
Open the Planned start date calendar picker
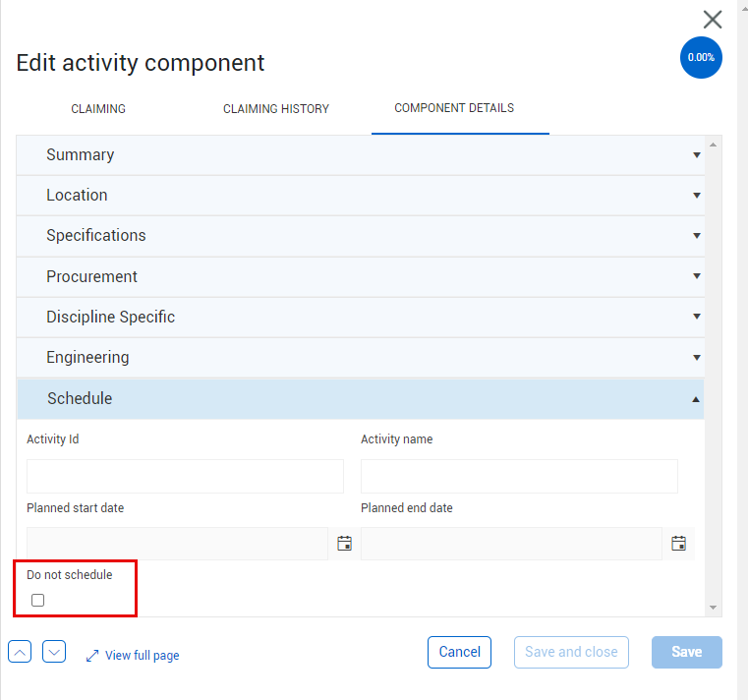pyautogui.click(x=344, y=543)
